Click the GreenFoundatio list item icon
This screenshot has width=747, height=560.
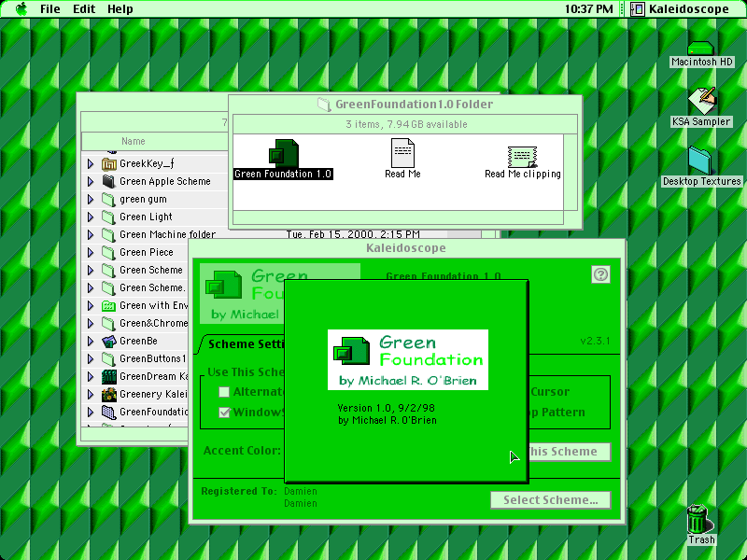click(109, 412)
